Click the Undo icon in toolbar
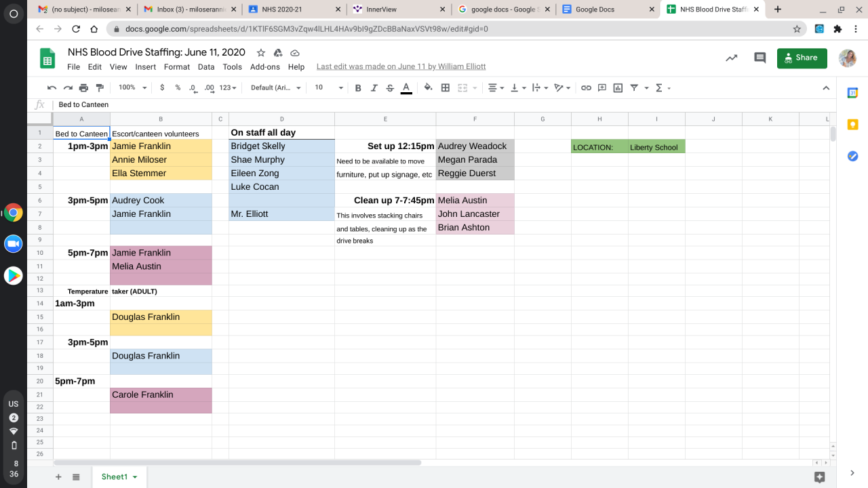The width and height of the screenshot is (868, 488). (x=52, y=87)
